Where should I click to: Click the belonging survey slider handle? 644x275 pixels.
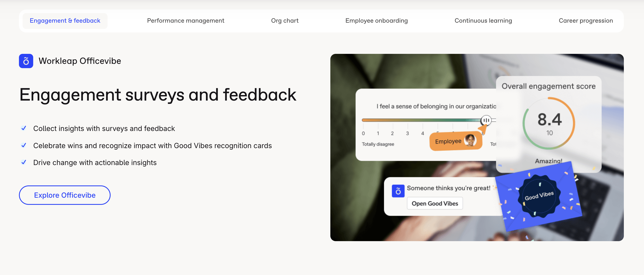486,120
